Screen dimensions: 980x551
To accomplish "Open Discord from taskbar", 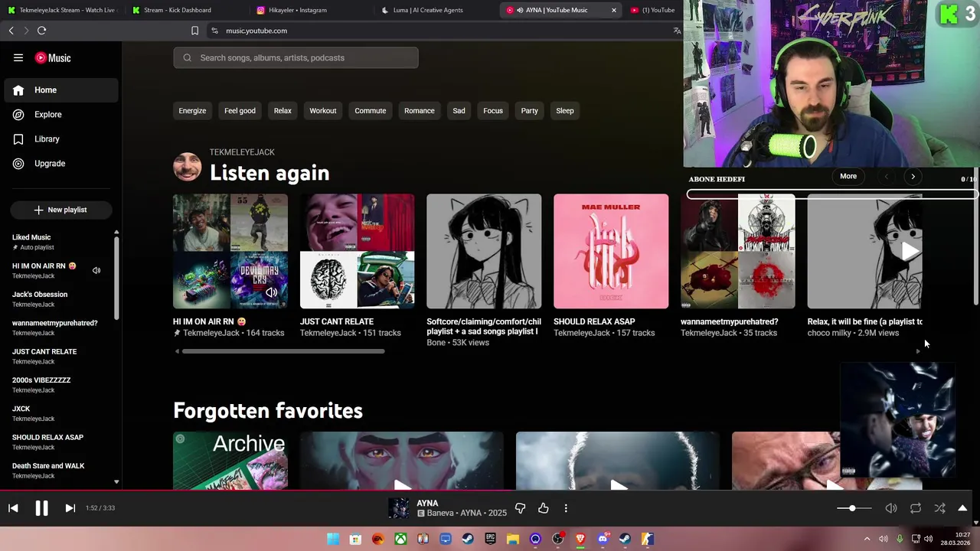I will pyautogui.click(x=603, y=540).
